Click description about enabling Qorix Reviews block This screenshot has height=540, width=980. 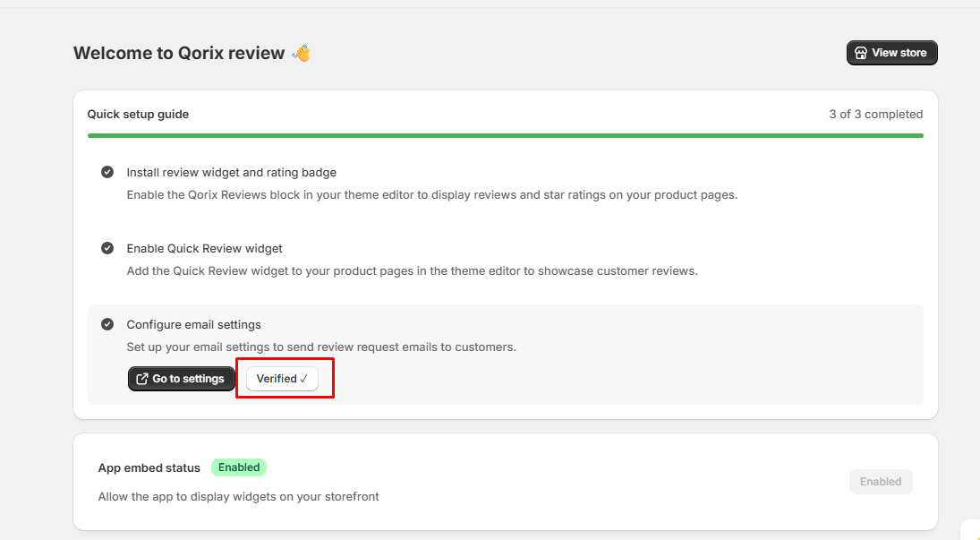pyautogui.click(x=432, y=194)
